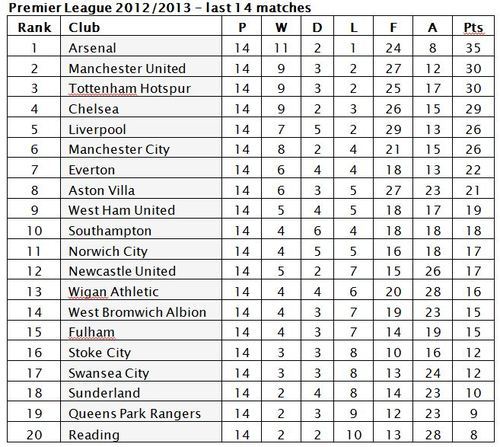Click the Manchester City club cell

click(x=141, y=148)
